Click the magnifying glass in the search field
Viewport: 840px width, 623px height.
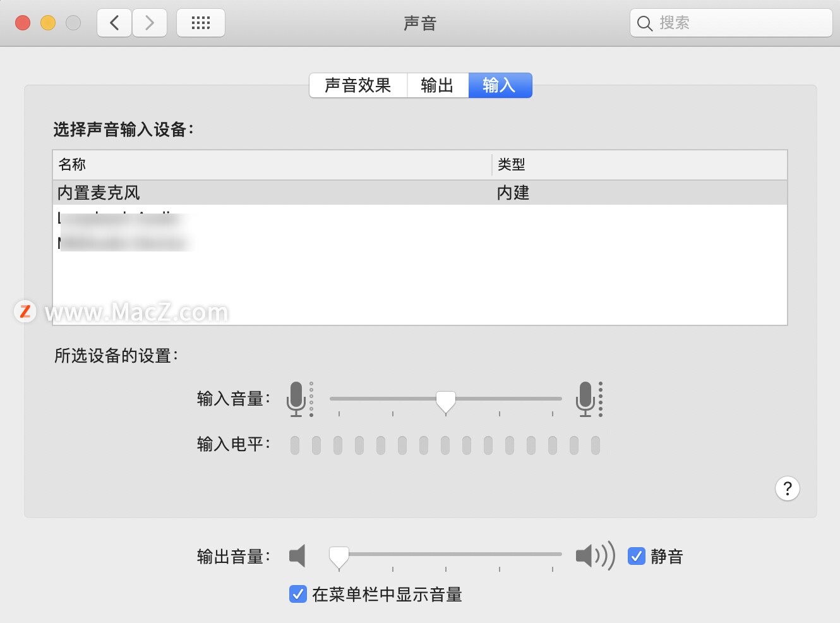(x=644, y=23)
